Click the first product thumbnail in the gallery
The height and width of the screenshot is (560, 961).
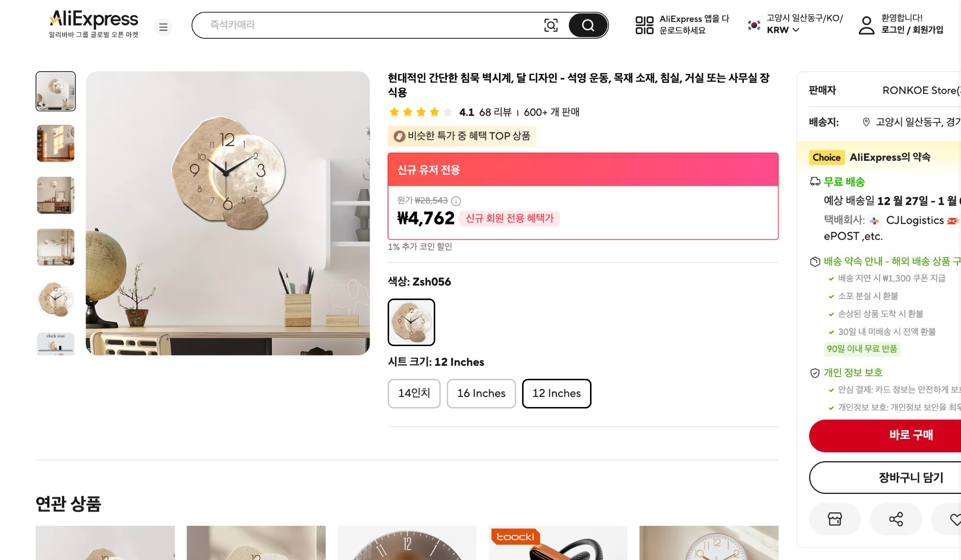55,91
